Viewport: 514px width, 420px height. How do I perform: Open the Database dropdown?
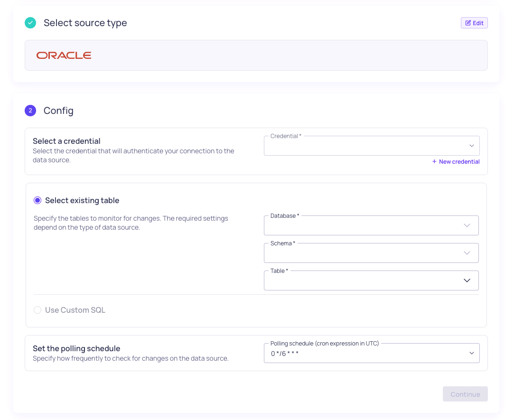click(x=371, y=225)
